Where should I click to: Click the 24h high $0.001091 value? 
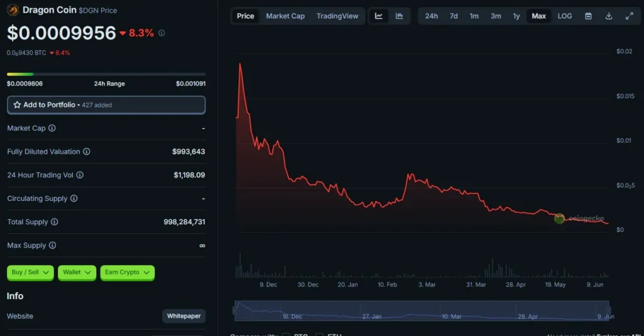191,84
